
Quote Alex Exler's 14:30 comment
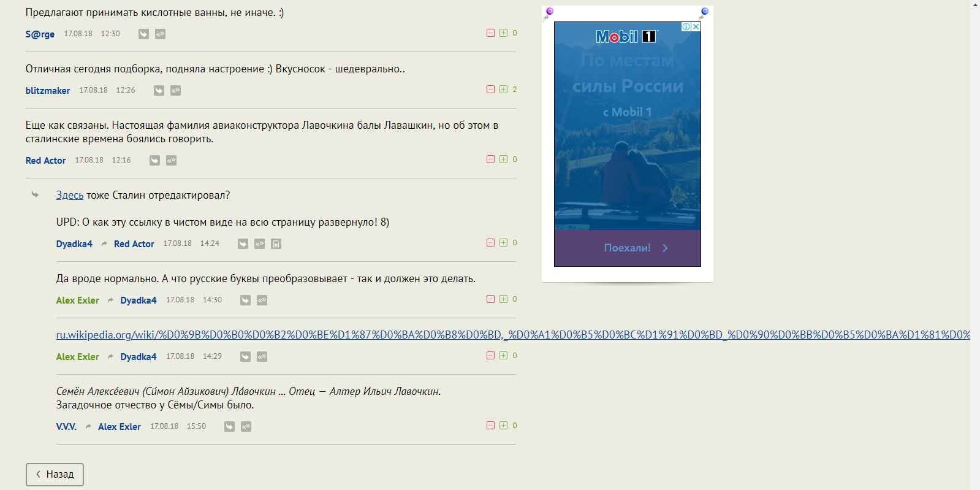[262, 301]
